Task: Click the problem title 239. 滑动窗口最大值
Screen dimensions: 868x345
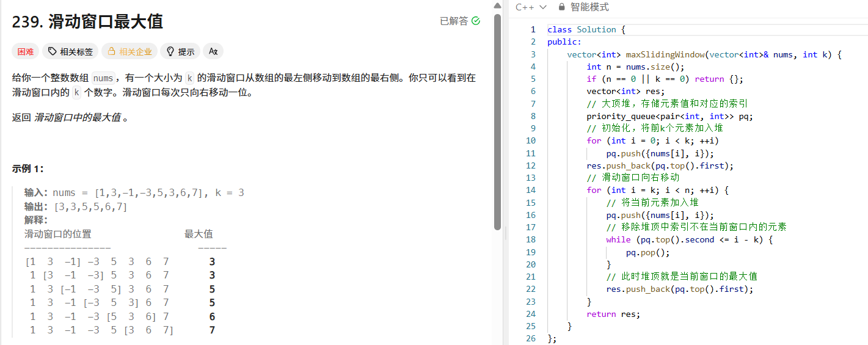Action: pos(87,22)
